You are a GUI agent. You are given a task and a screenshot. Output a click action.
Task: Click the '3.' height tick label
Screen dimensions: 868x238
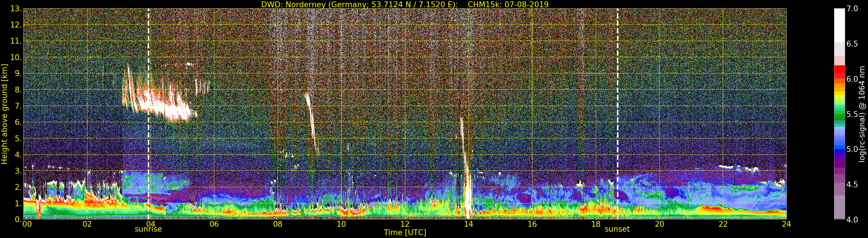pos(18,171)
